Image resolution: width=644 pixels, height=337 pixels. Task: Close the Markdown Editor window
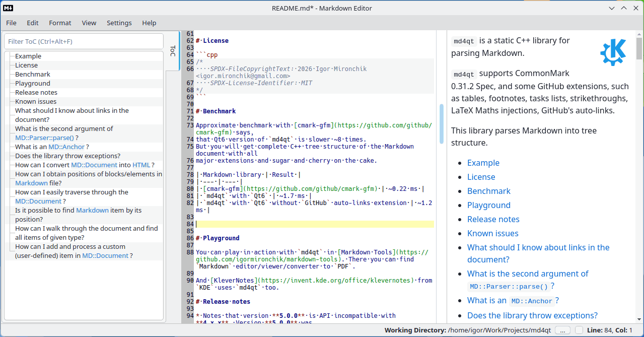click(636, 8)
